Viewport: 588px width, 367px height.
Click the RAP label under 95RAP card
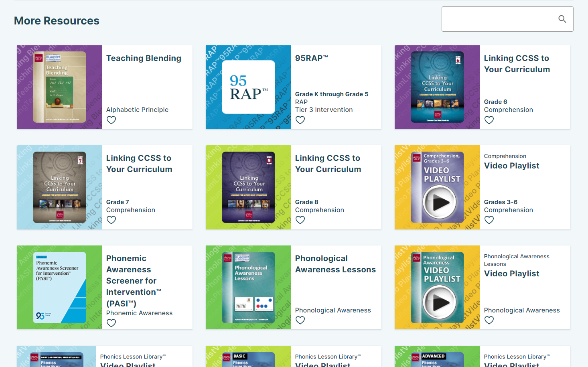click(x=301, y=102)
